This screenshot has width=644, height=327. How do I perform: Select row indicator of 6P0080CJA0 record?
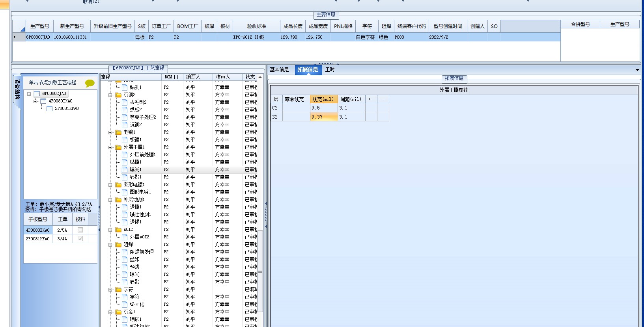pos(19,37)
